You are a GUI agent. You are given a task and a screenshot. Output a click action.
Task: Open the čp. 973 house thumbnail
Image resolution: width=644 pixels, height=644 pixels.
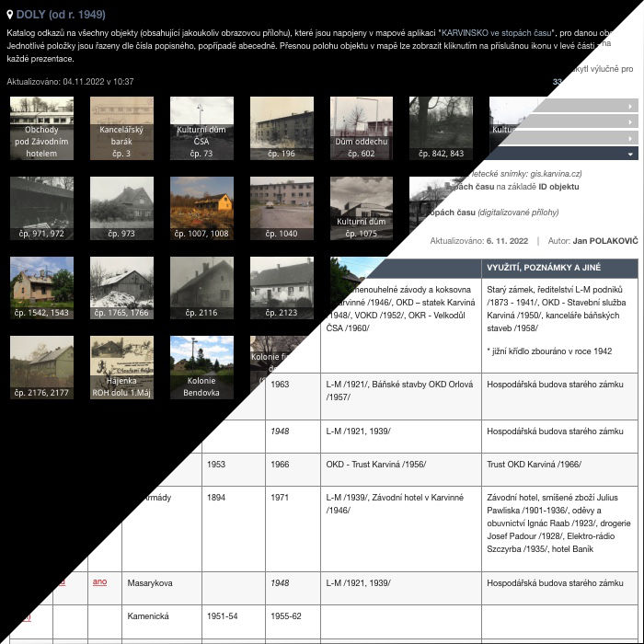(x=121, y=208)
